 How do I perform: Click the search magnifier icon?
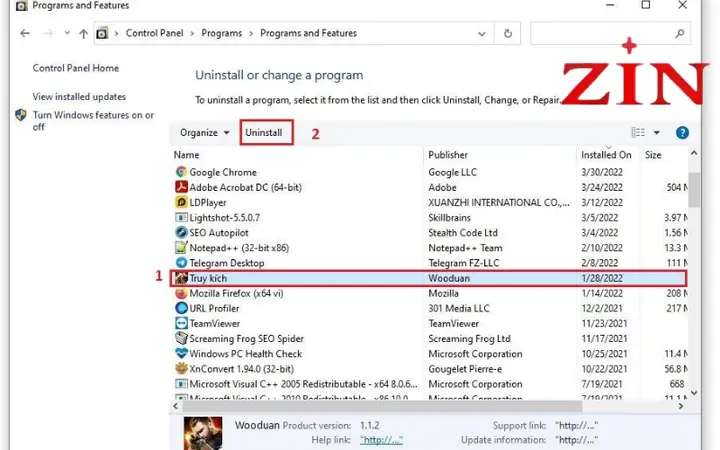tap(680, 34)
